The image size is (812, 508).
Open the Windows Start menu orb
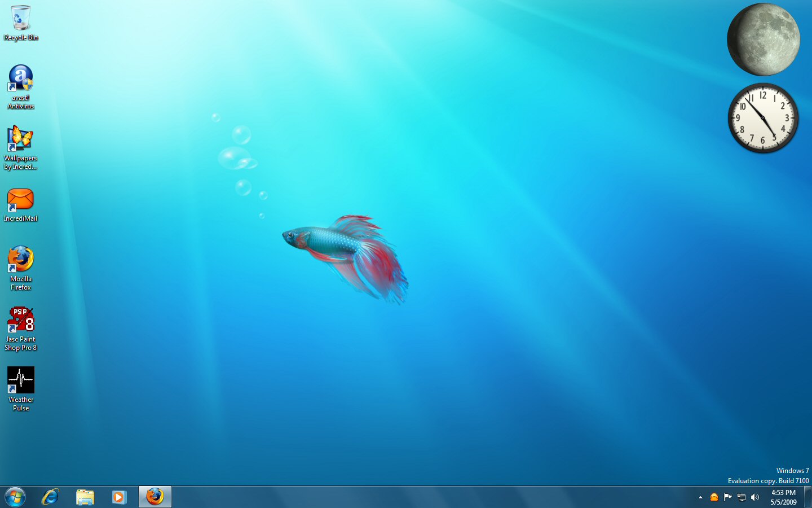[x=15, y=497]
